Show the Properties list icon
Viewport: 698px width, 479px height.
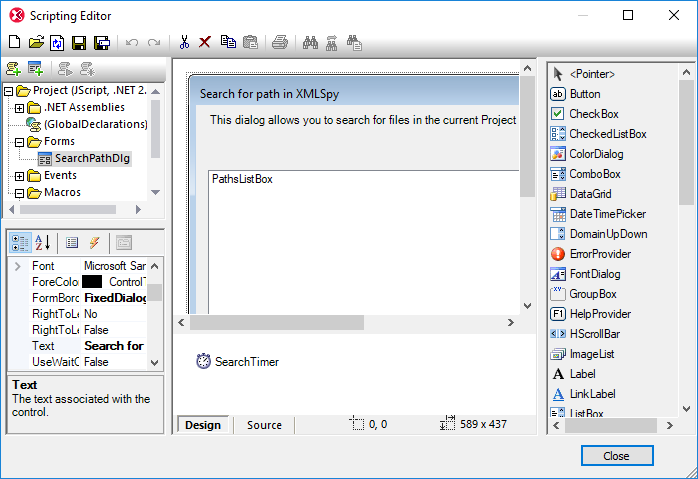pos(72,243)
